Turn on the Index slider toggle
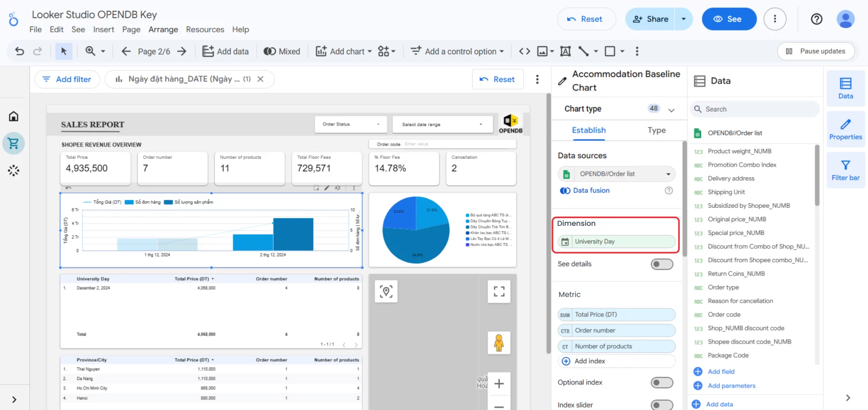 [661, 405]
